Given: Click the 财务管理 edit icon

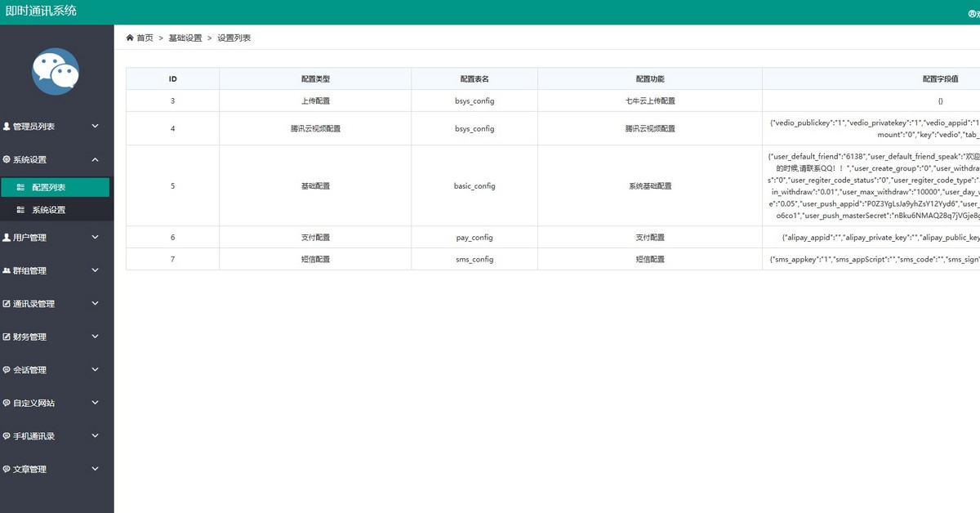Looking at the screenshot, I should [x=7, y=337].
